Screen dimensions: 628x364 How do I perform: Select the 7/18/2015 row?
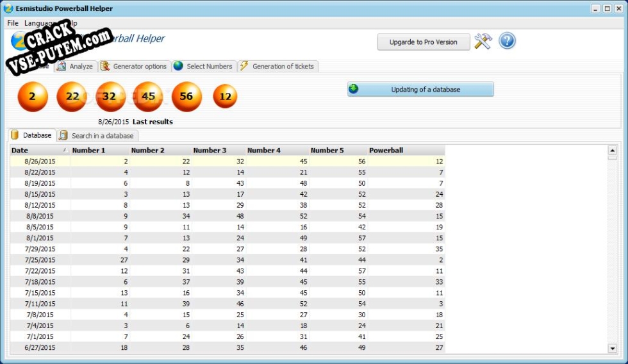227,281
